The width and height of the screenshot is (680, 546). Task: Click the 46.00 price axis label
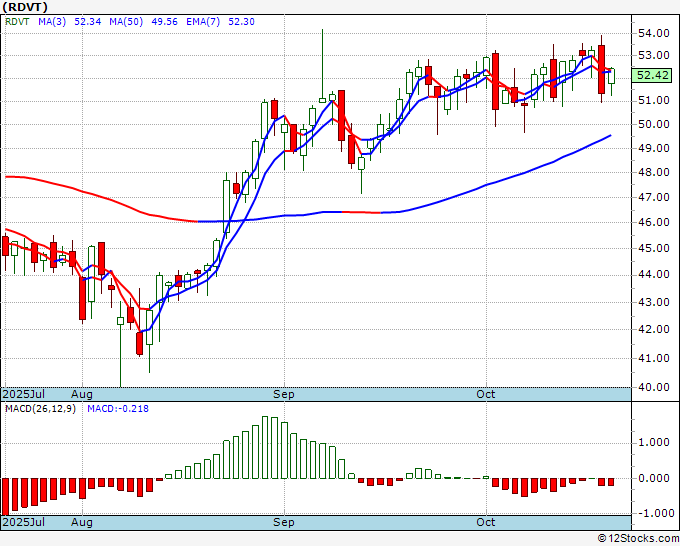(653, 222)
